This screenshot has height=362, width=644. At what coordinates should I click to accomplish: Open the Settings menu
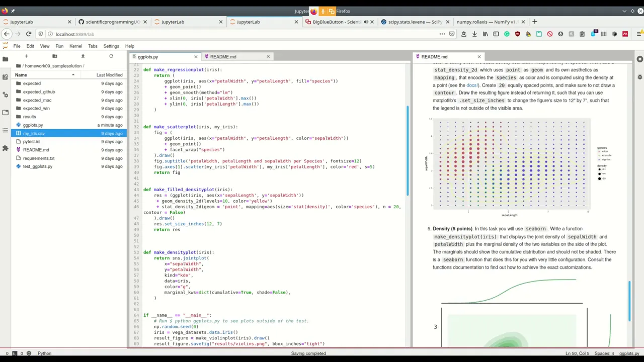[x=111, y=46]
